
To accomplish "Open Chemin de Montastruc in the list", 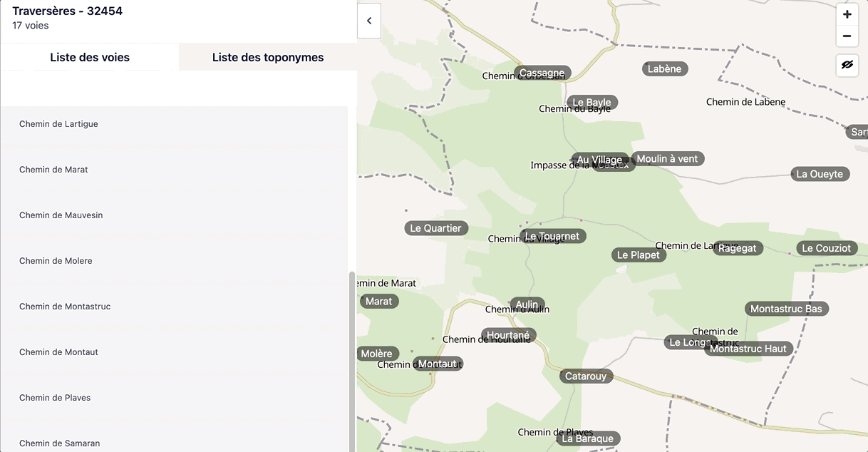I will [x=65, y=307].
